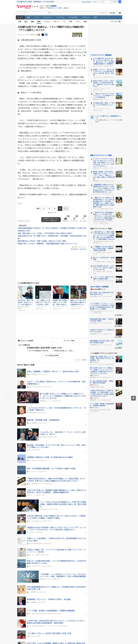Open the recommended article トランプ関税により発 thumbnail

43,292
